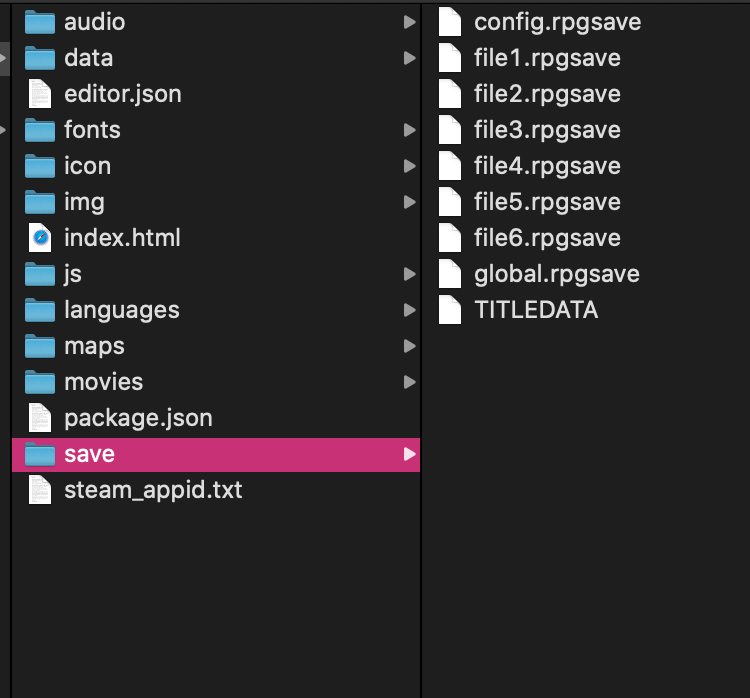Click the movies folder icon

(40, 382)
